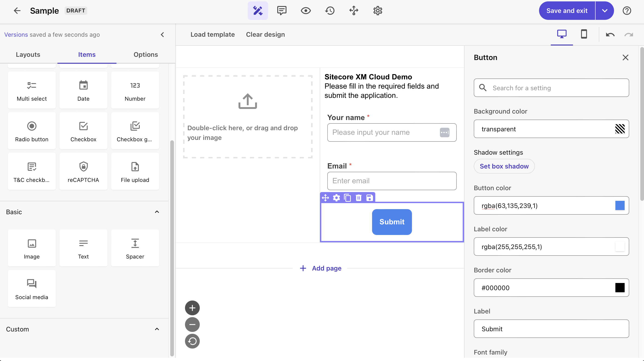The height and width of the screenshot is (361, 644).
Task: Open the black Border color swatch
Action: [620, 288]
